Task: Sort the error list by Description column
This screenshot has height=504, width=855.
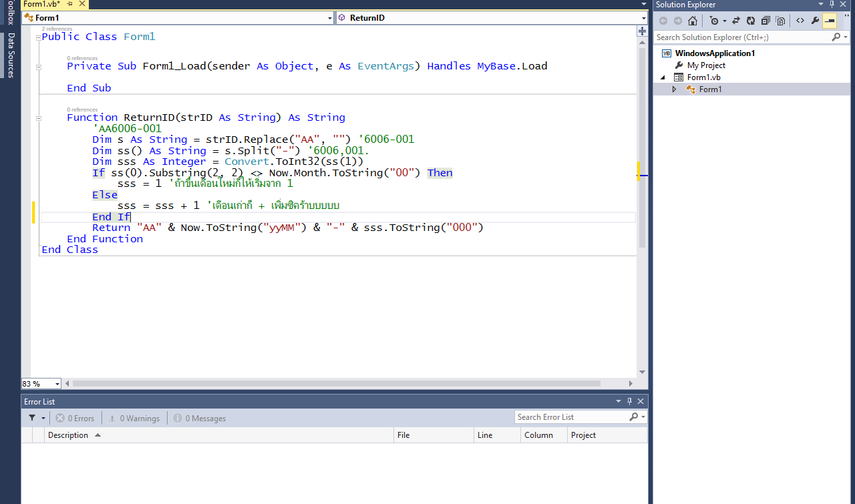Action: tap(68, 435)
